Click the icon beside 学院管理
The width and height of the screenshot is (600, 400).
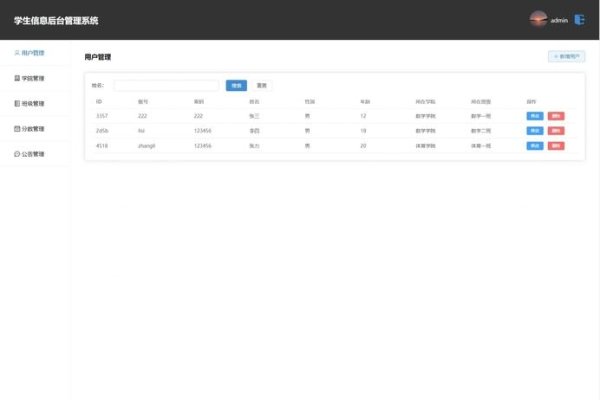pyautogui.click(x=17, y=78)
